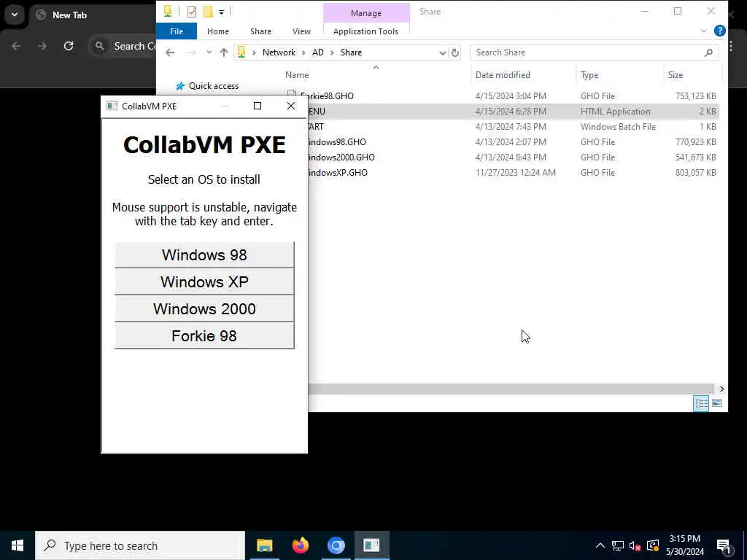Reload the browser page
The height and width of the screenshot is (560, 747).
[69, 46]
